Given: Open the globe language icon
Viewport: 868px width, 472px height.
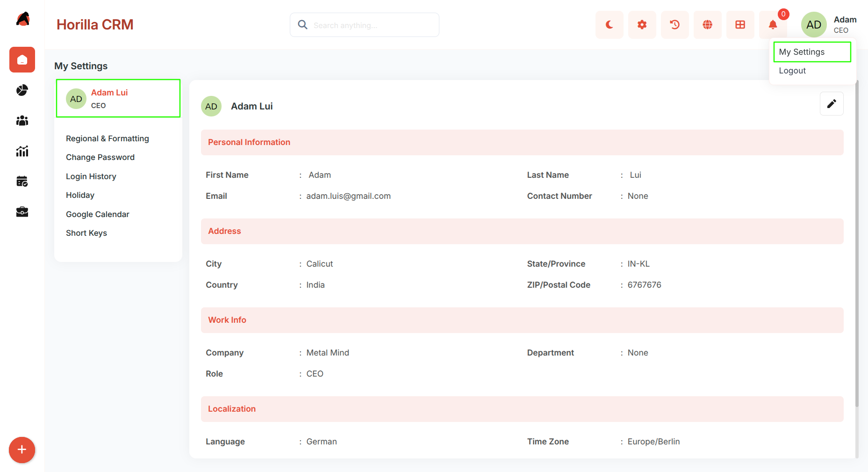Looking at the screenshot, I should (707, 25).
